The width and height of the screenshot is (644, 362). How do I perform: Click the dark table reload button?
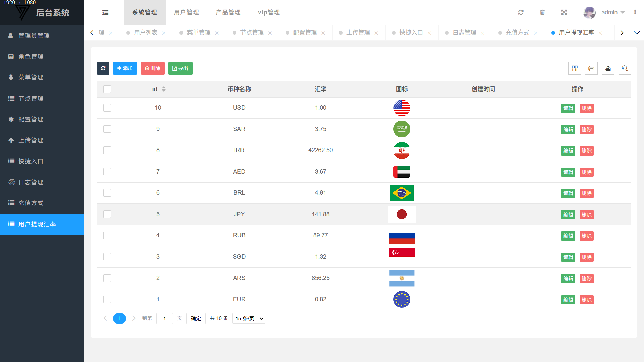coord(103,68)
